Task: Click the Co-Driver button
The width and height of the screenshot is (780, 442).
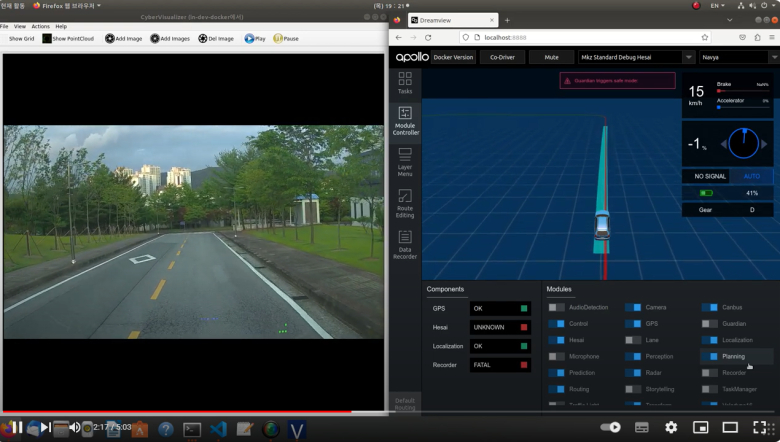Action: point(502,57)
